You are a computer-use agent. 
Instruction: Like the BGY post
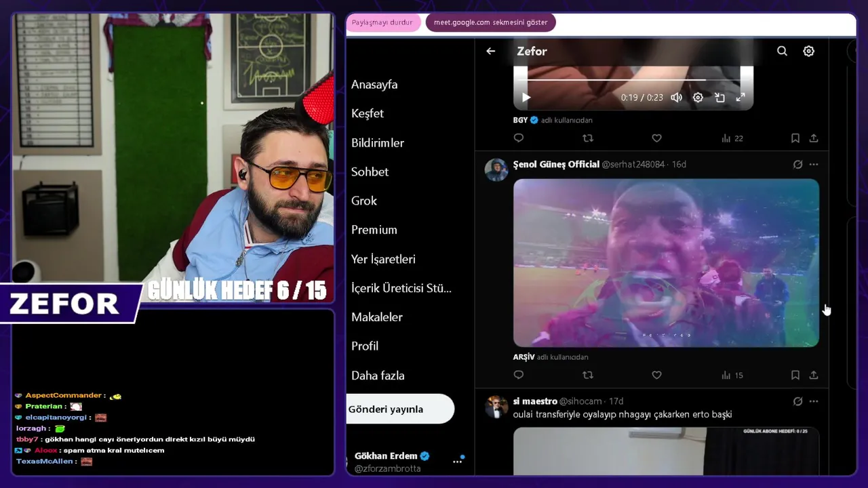(x=656, y=138)
